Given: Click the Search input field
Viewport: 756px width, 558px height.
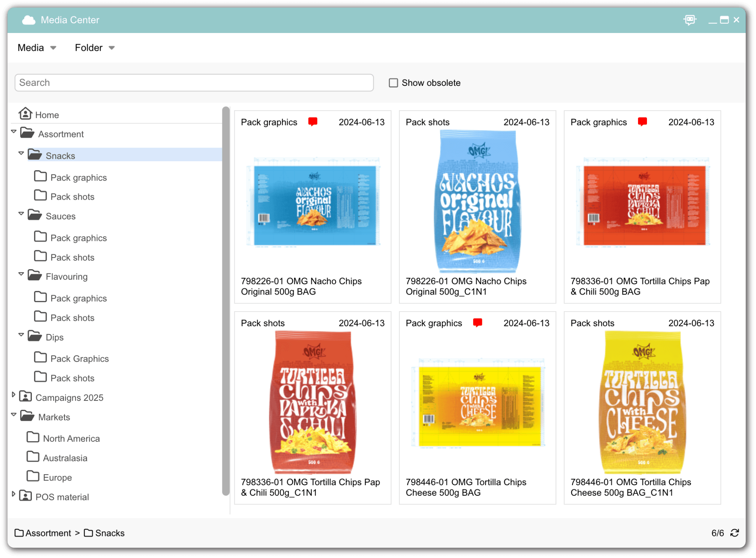Looking at the screenshot, I should [x=194, y=83].
